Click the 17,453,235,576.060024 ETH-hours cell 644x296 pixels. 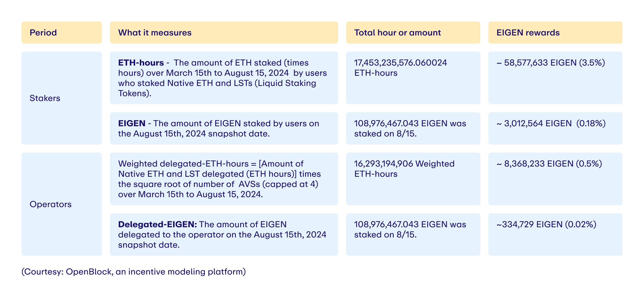[x=413, y=78]
